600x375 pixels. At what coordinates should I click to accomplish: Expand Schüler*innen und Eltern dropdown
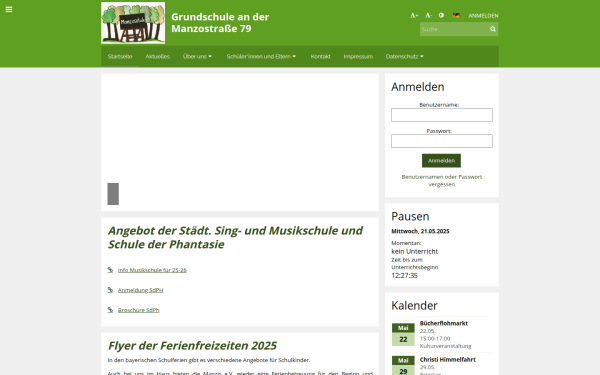tap(261, 56)
